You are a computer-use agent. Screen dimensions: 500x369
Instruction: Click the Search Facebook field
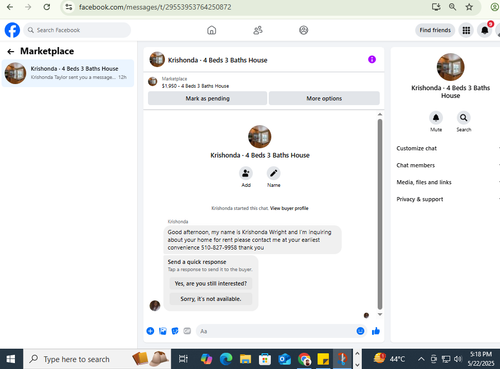(x=77, y=30)
